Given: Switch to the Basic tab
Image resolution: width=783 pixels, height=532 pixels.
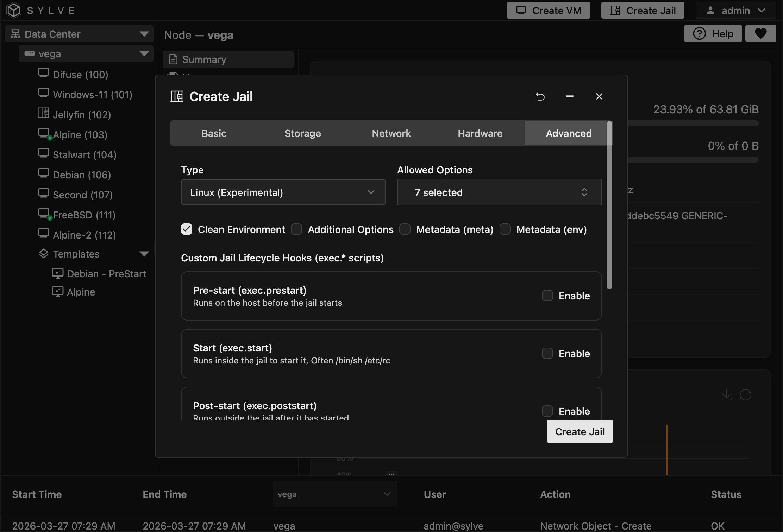Looking at the screenshot, I should (x=214, y=133).
